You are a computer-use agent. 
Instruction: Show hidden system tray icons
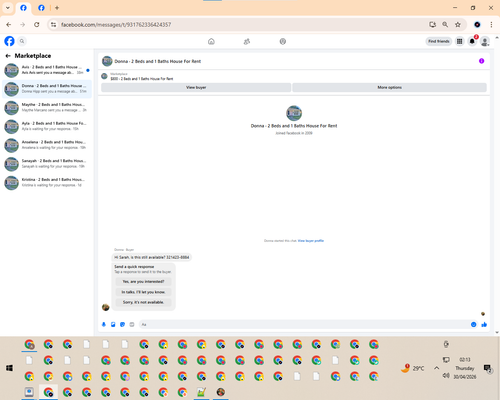coord(436,368)
